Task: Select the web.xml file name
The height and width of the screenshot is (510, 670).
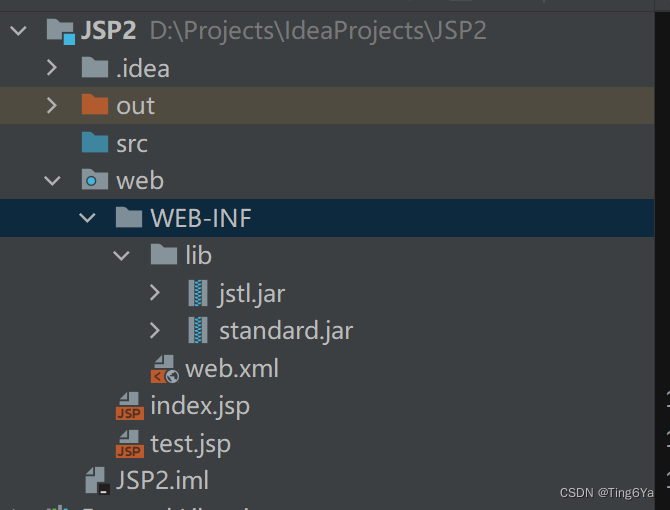Action: tap(232, 369)
